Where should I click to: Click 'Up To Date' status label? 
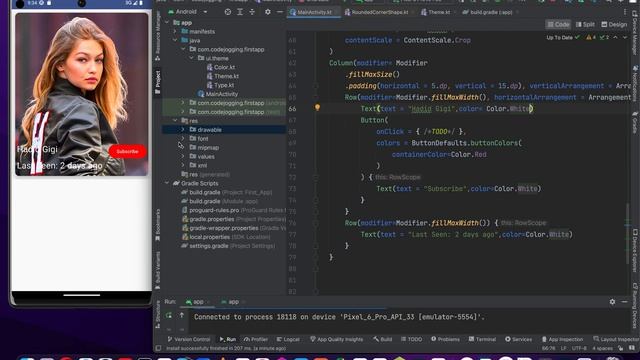[x=560, y=38]
